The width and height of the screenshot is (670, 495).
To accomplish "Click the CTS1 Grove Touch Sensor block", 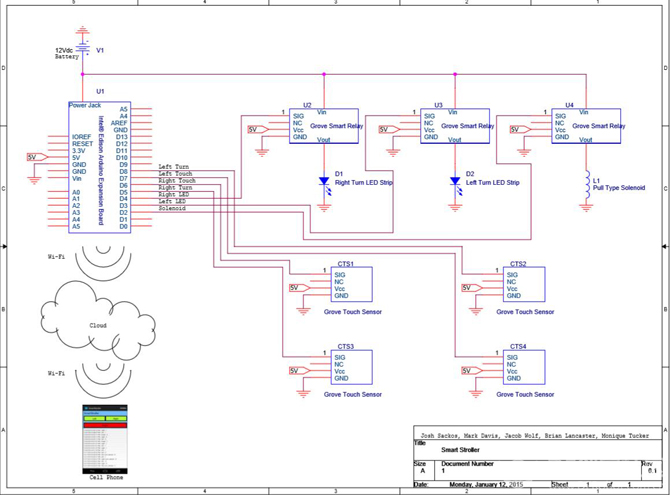I will [352, 284].
